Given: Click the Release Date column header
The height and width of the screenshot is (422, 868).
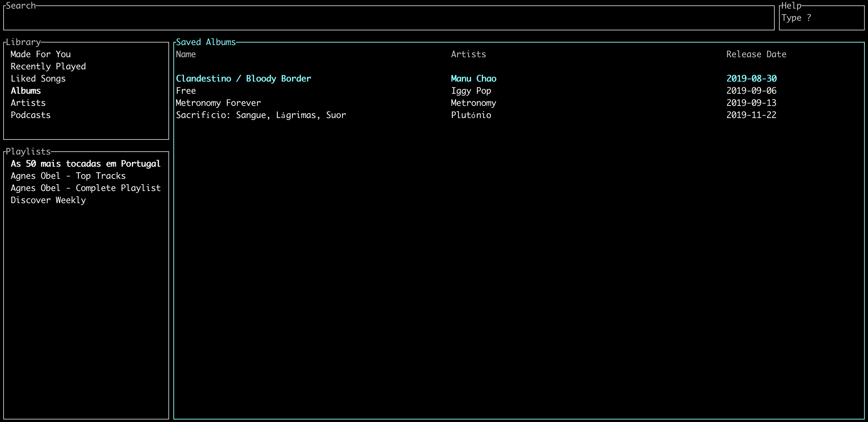Looking at the screenshot, I should [756, 54].
